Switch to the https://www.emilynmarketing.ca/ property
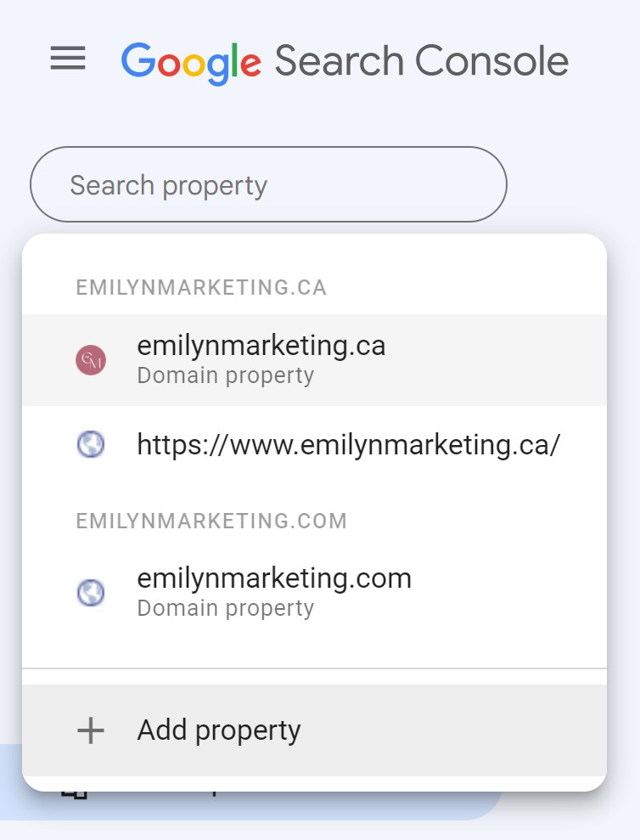 (x=314, y=445)
